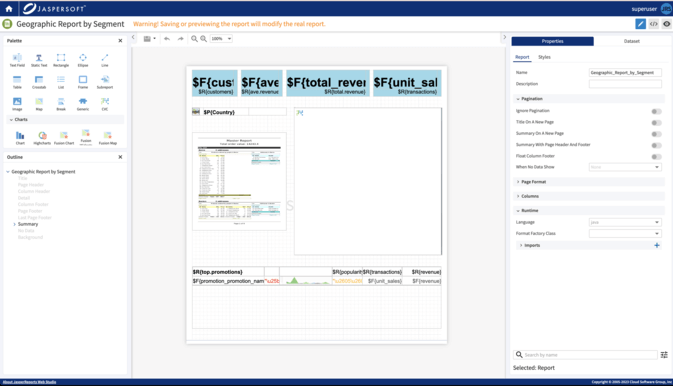673x386 pixels.
Task: Select the Subreport palette element
Action: [x=105, y=82]
